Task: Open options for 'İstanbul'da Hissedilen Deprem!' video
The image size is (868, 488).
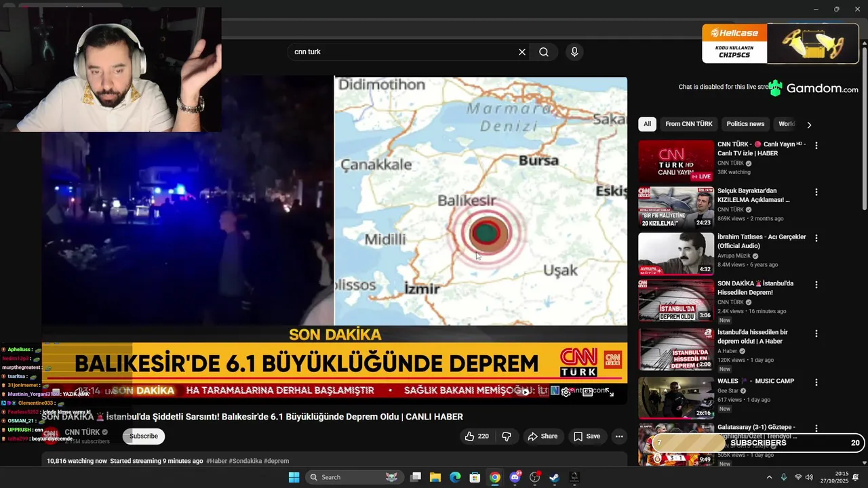Action: [x=816, y=285]
